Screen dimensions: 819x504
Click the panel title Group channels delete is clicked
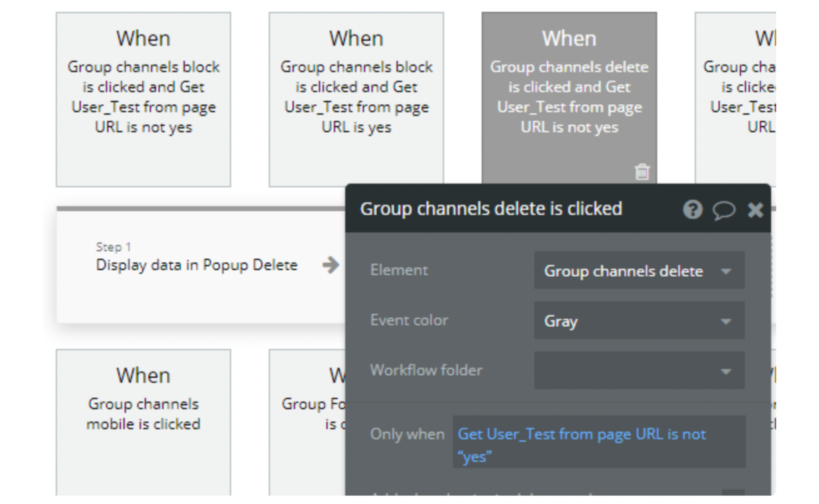click(491, 209)
